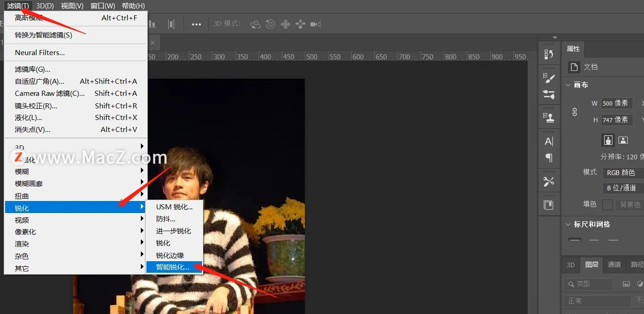Click the canvas width W input field

pos(617,103)
